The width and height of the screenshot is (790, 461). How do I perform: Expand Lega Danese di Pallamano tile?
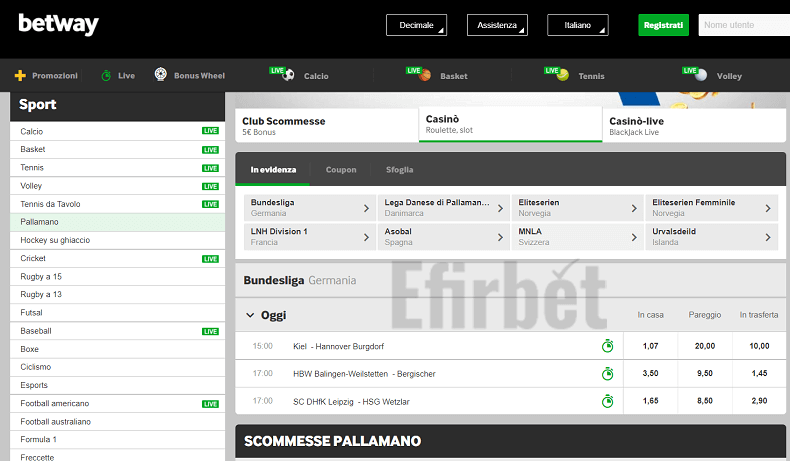(x=444, y=208)
